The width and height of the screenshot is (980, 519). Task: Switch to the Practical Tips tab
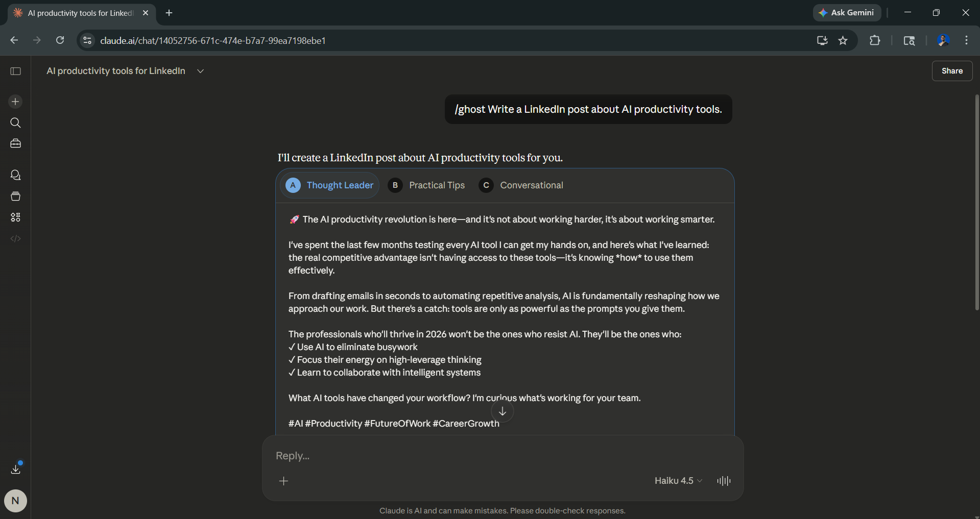coord(427,185)
